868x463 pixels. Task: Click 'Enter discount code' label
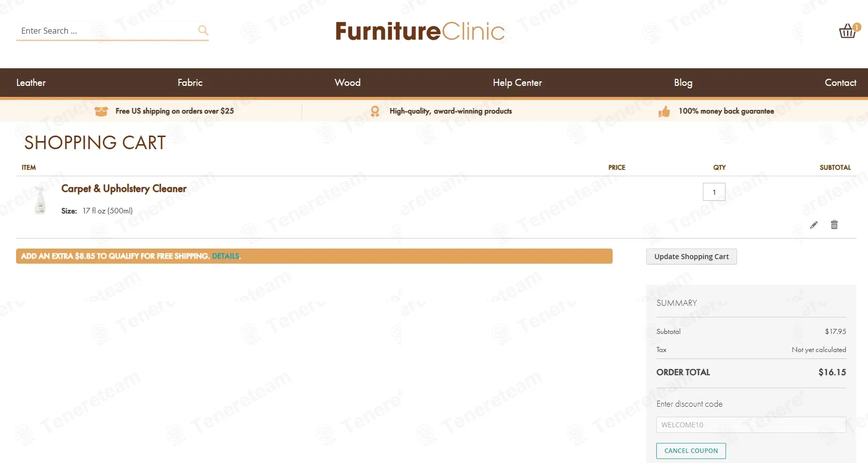click(689, 404)
